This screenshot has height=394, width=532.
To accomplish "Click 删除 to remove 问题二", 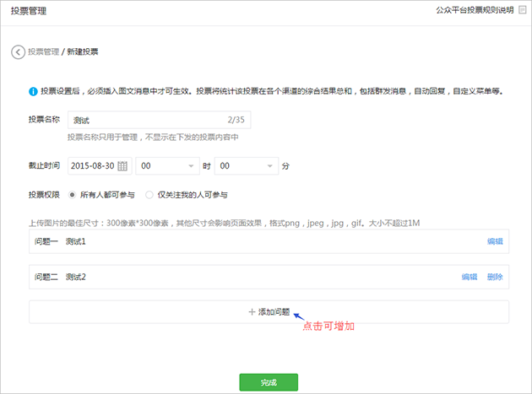I will coord(495,277).
